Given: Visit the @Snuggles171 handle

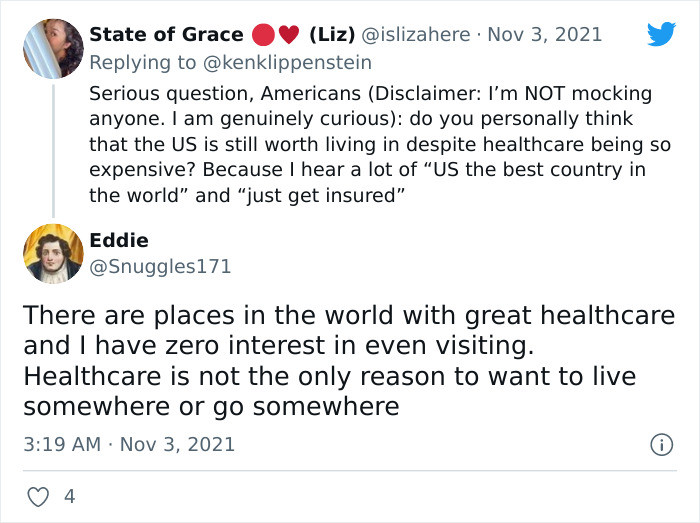Looking at the screenshot, I should point(160,267).
